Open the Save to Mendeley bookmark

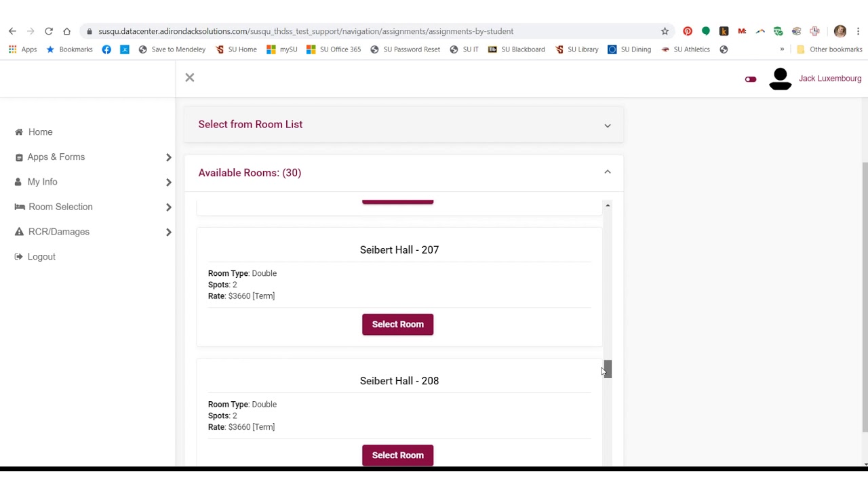coord(172,49)
